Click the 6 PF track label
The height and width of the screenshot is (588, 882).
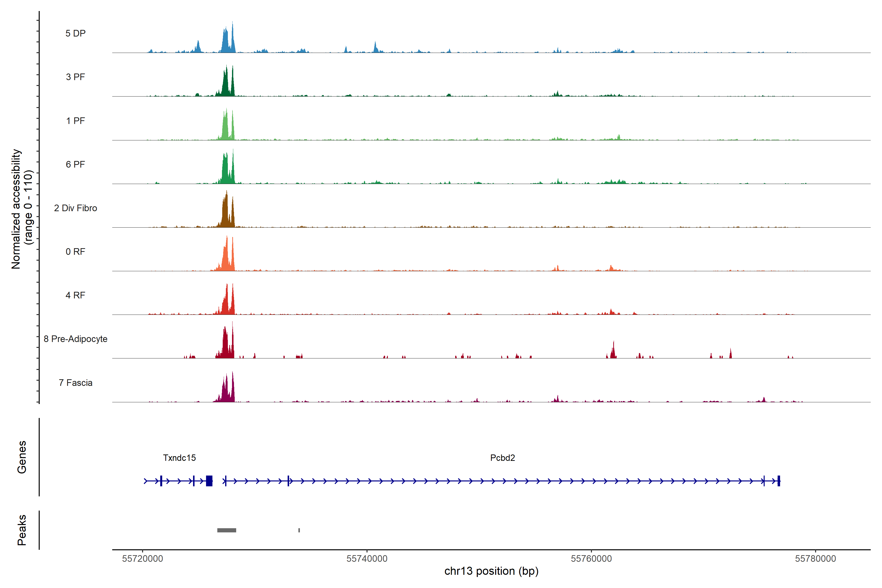click(75, 164)
